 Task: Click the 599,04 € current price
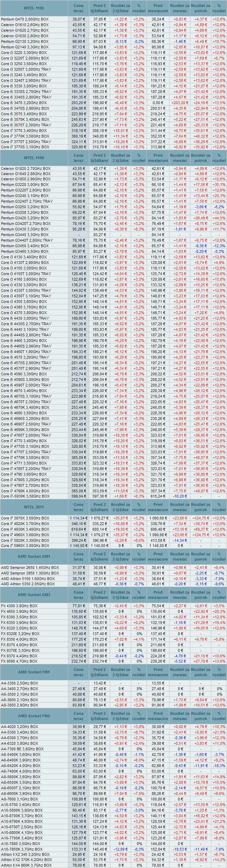coord(79,496)
